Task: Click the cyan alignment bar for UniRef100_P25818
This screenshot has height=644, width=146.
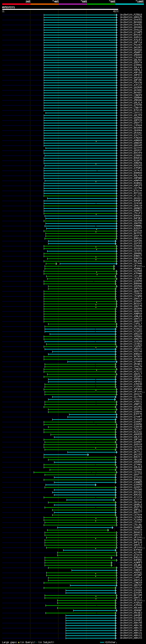Action: pos(80,15)
